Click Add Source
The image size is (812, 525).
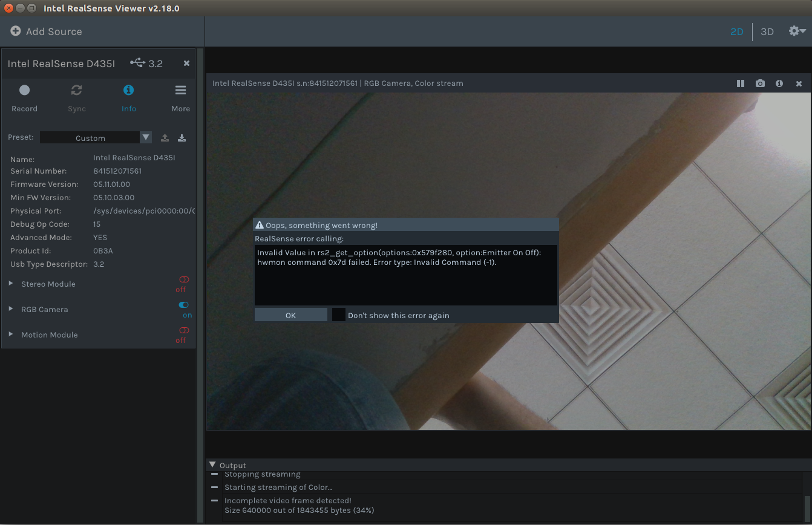(45, 31)
